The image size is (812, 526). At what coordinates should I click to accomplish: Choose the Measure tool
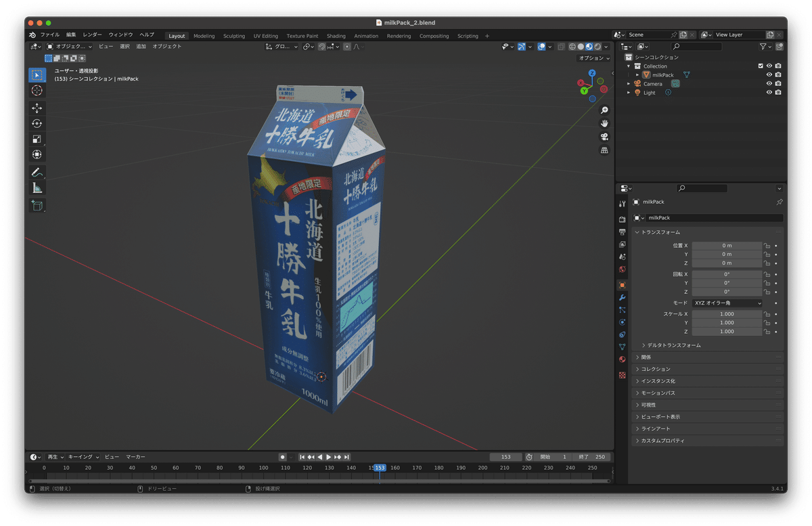point(37,188)
